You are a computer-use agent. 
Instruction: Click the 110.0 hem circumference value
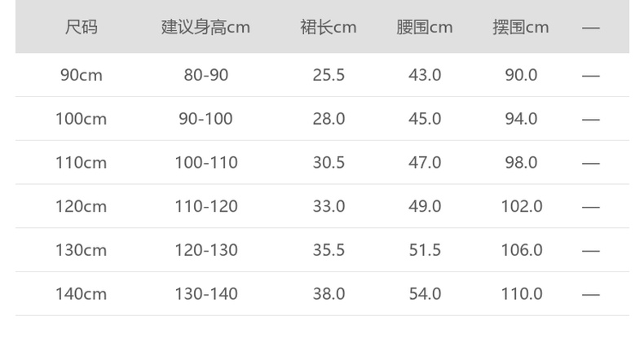(522, 294)
